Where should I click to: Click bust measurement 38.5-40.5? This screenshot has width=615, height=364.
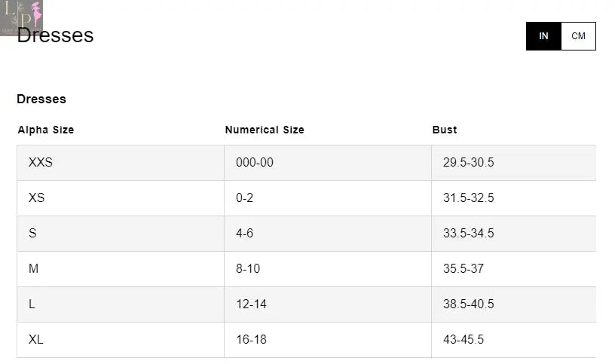click(468, 304)
